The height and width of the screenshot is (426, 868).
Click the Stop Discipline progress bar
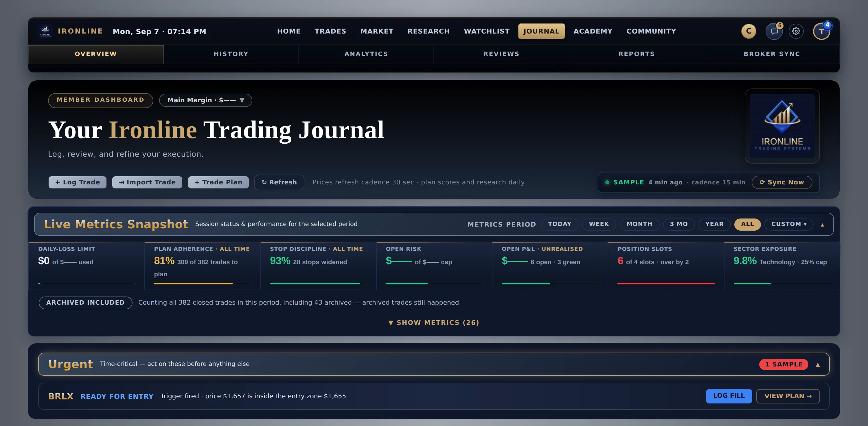click(x=318, y=284)
